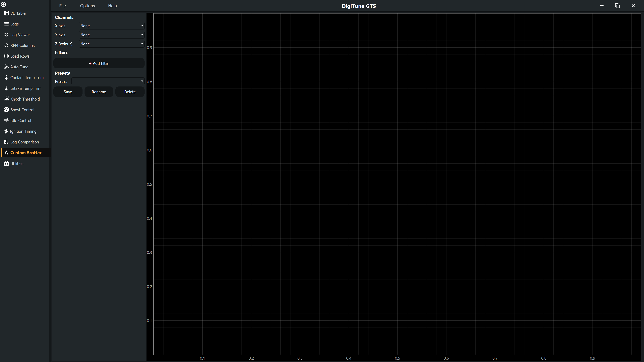
Task: Open the Options menu
Action: 88,6
